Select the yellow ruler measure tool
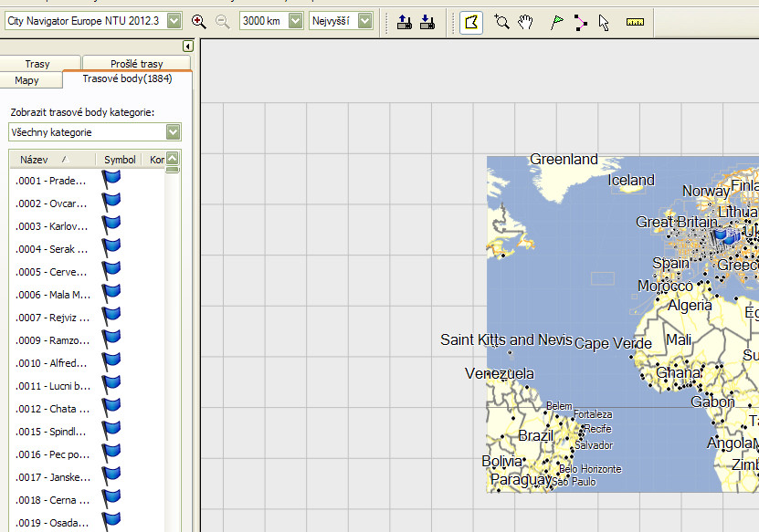This screenshot has height=532, width=759. [x=635, y=22]
